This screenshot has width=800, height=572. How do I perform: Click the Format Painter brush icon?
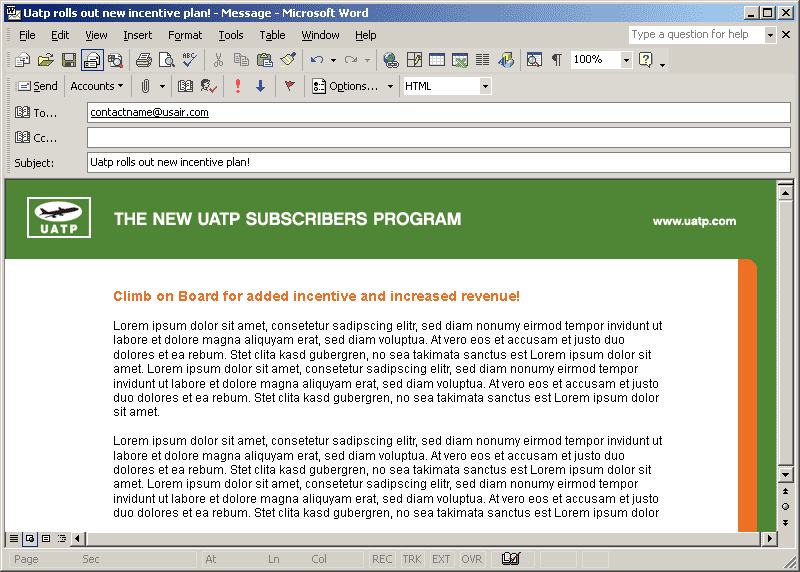[x=288, y=60]
